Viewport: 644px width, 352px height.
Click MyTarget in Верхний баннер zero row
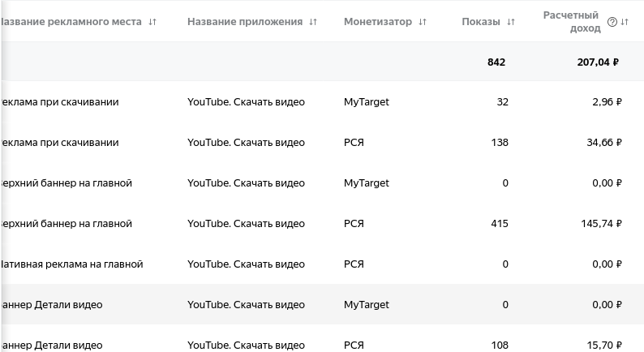point(366,183)
